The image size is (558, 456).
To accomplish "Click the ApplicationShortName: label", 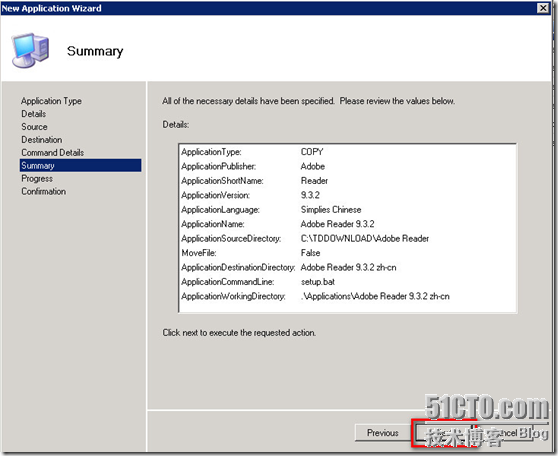I will (222, 180).
